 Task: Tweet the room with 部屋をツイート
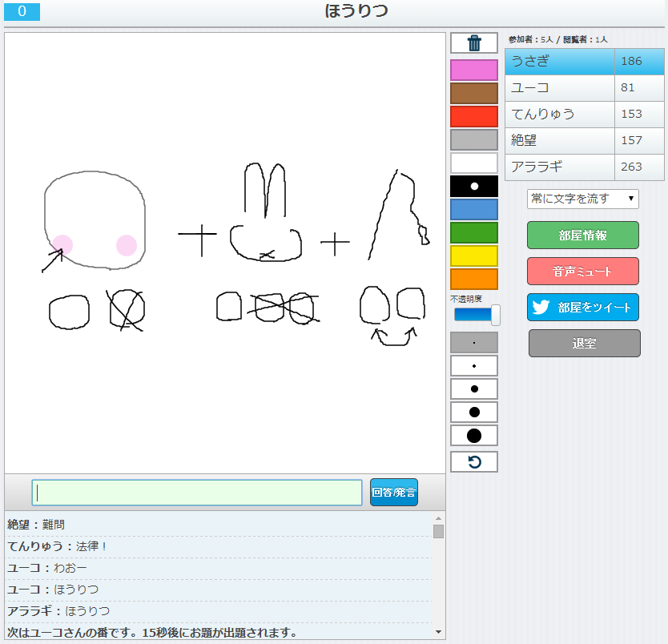pyautogui.click(x=583, y=307)
